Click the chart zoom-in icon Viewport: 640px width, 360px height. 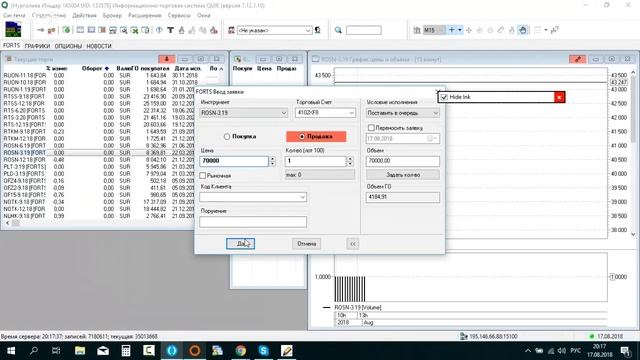[480, 30]
